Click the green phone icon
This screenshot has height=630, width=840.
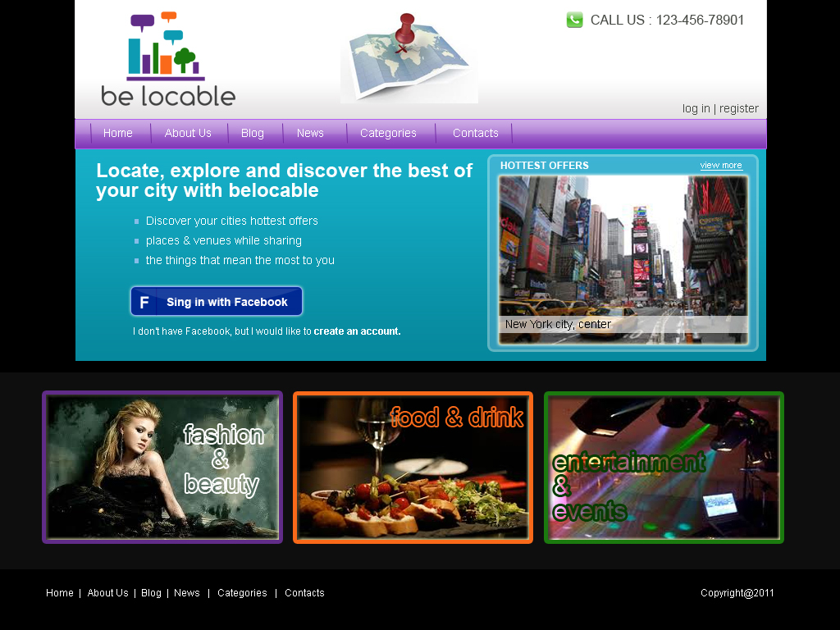574,20
